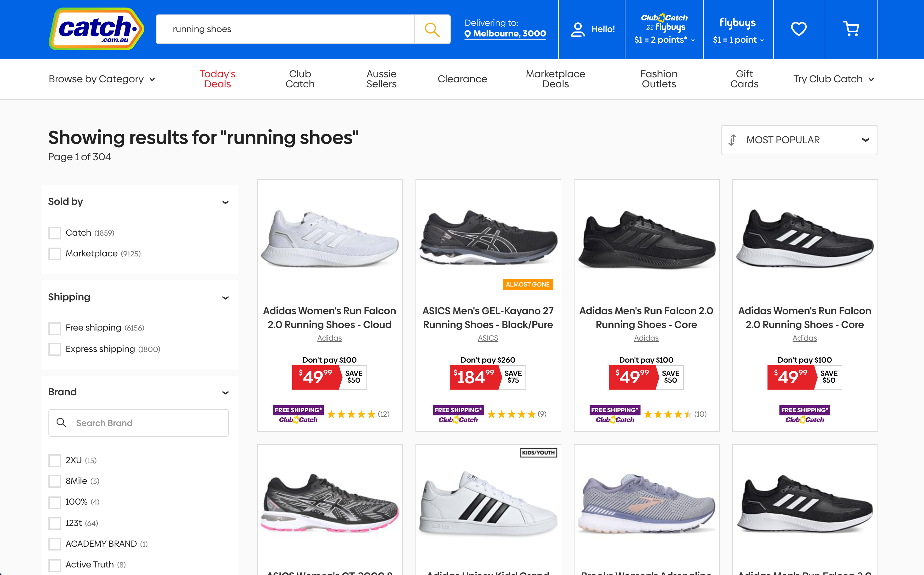
Task: Click Adidas brand link under Men's Run Falcon
Action: pyautogui.click(x=646, y=338)
